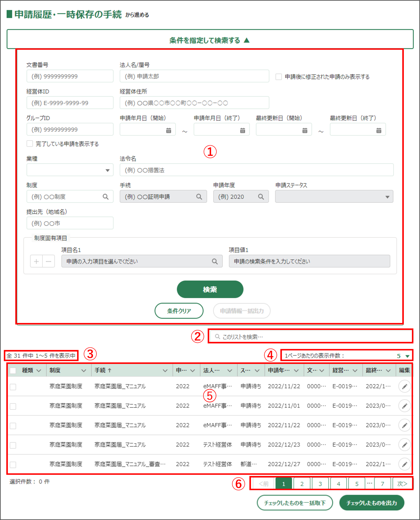
Task: Go to page 2 of results
Action: [302, 484]
